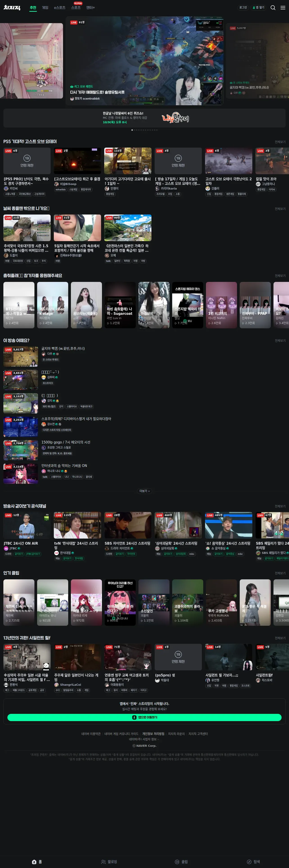Click the 만쟁이 channel avatar

pos(107,188)
